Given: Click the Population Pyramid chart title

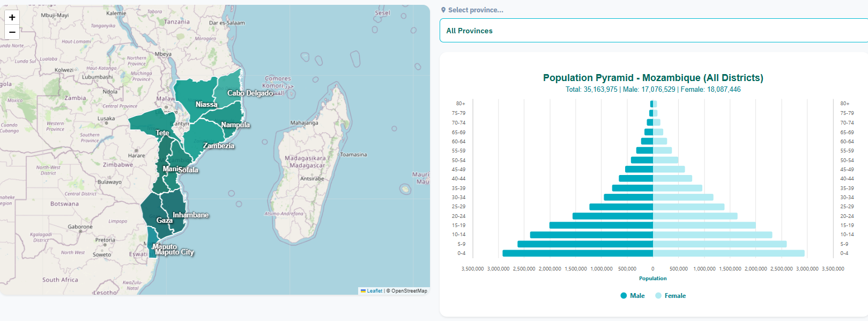Looking at the screenshot, I should point(653,78).
